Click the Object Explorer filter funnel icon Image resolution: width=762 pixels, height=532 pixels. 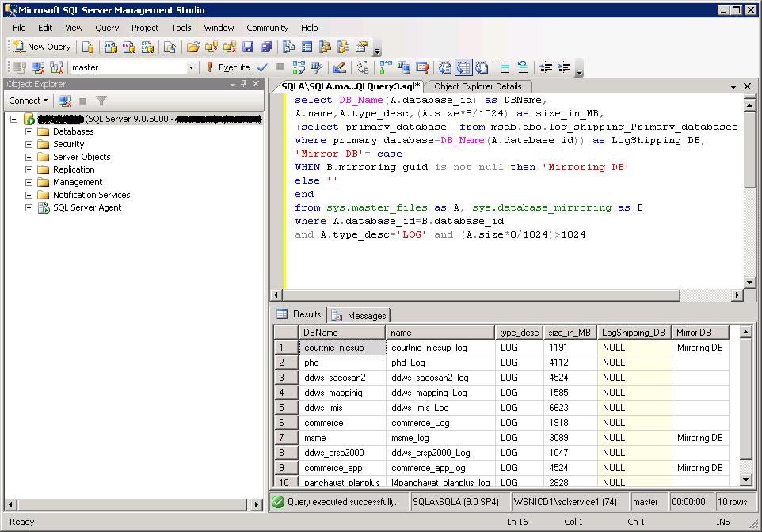pyautogui.click(x=101, y=101)
